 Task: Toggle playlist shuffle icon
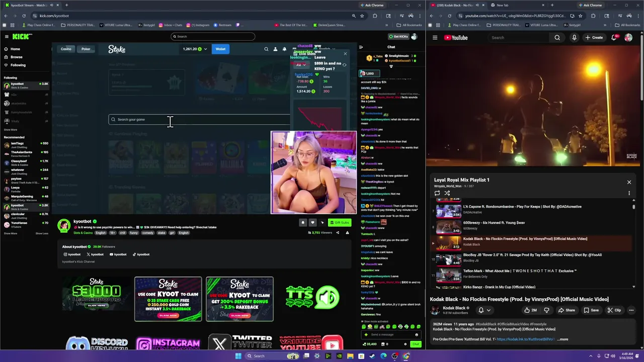pos(447,193)
